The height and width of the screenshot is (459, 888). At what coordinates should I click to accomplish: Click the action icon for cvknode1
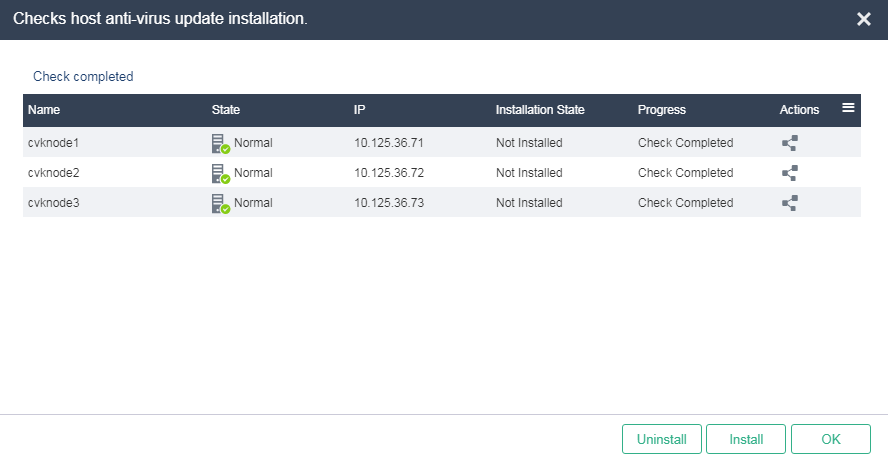(x=789, y=143)
